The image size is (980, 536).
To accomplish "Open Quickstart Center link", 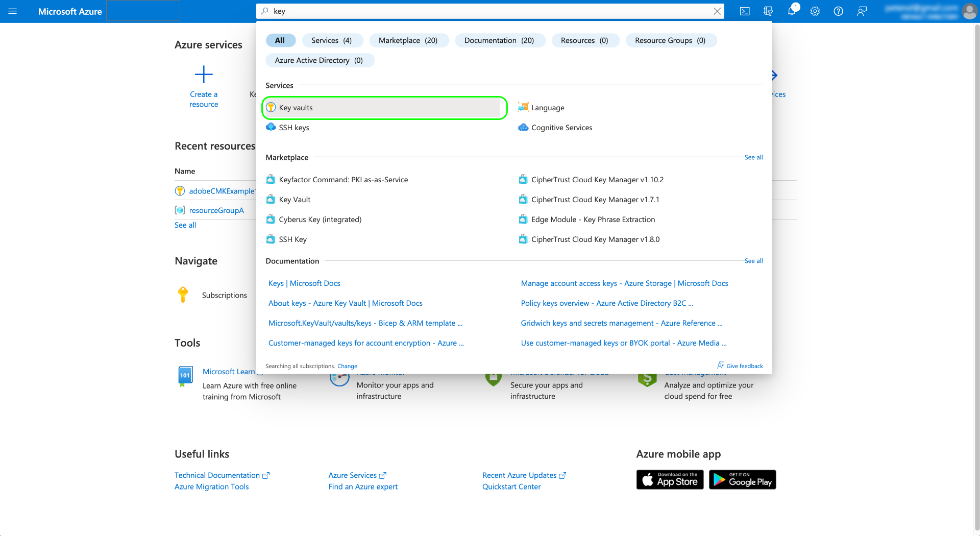I will pos(511,487).
